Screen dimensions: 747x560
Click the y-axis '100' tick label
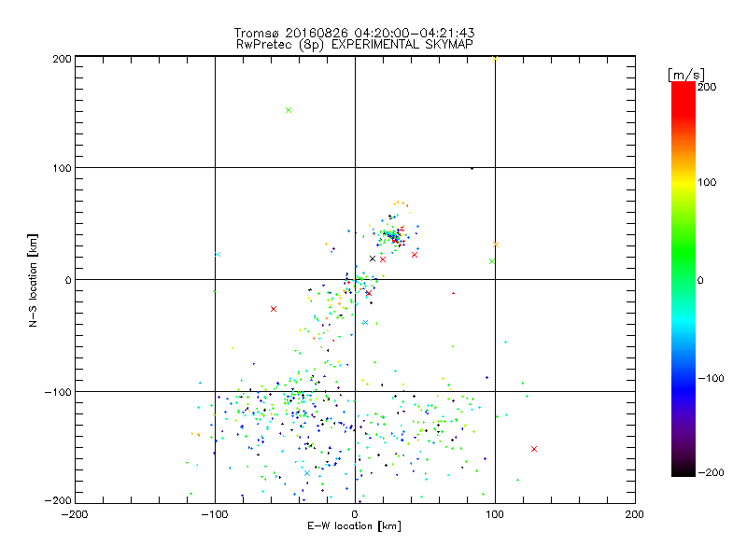[x=63, y=168]
